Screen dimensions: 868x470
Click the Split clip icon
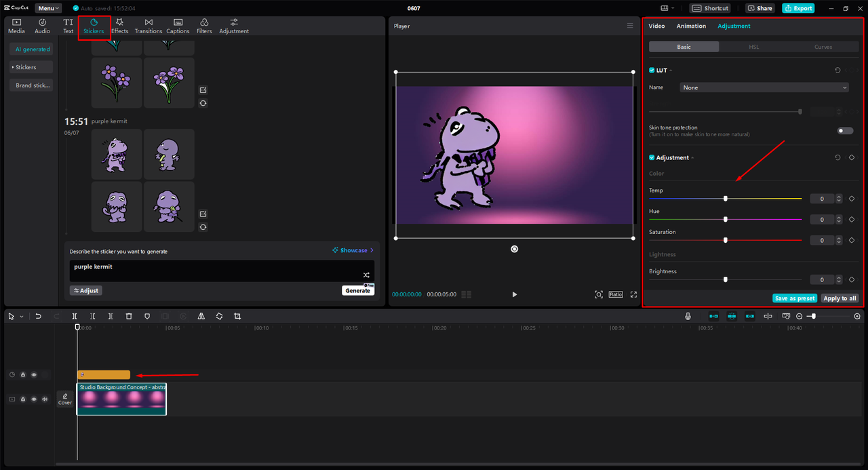tap(75, 317)
